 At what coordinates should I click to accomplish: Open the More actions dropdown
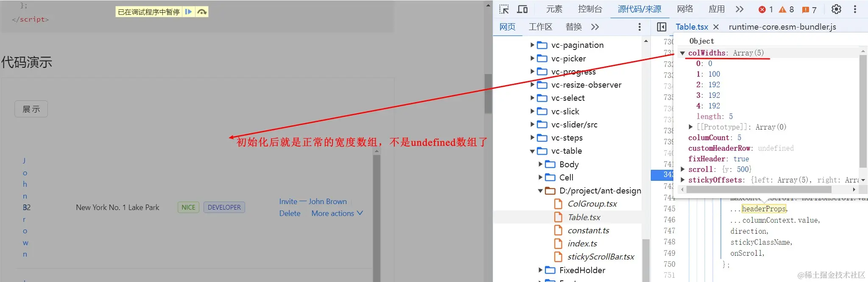337,213
